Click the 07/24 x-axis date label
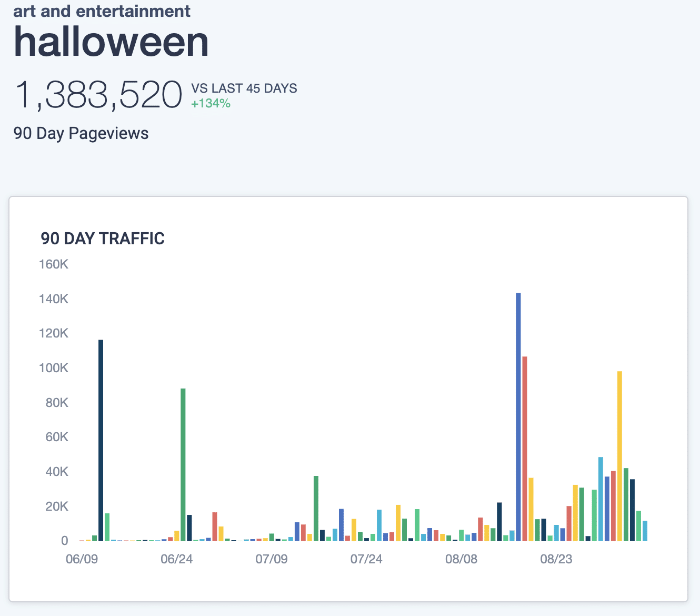Image resolution: width=700 pixels, height=616 pixels. [x=366, y=559]
